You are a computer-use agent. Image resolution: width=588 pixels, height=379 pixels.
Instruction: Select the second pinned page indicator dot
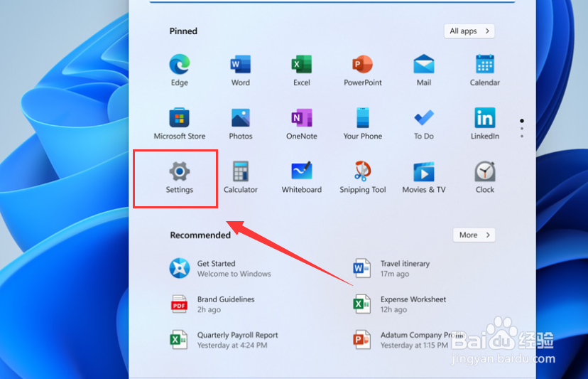522,129
